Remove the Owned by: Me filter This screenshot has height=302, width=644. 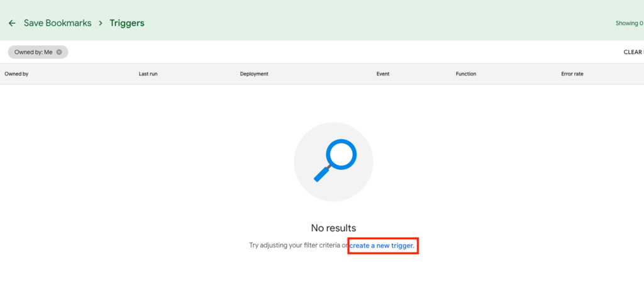click(x=59, y=52)
